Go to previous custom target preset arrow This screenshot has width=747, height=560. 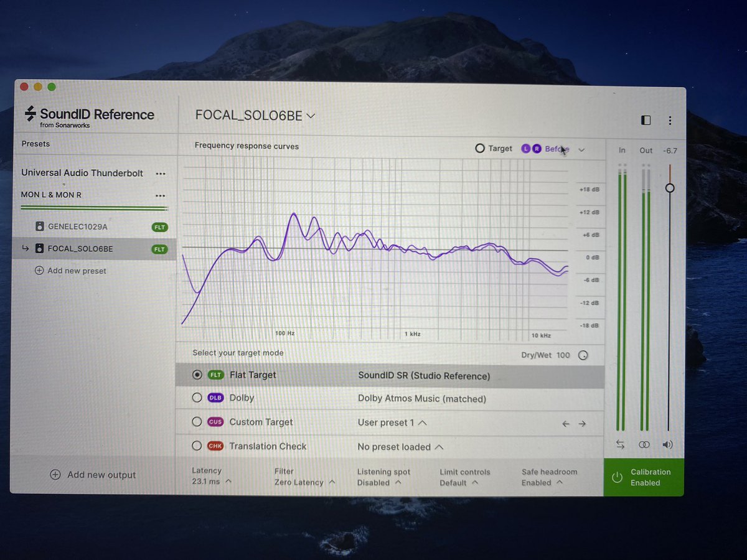click(565, 424)
